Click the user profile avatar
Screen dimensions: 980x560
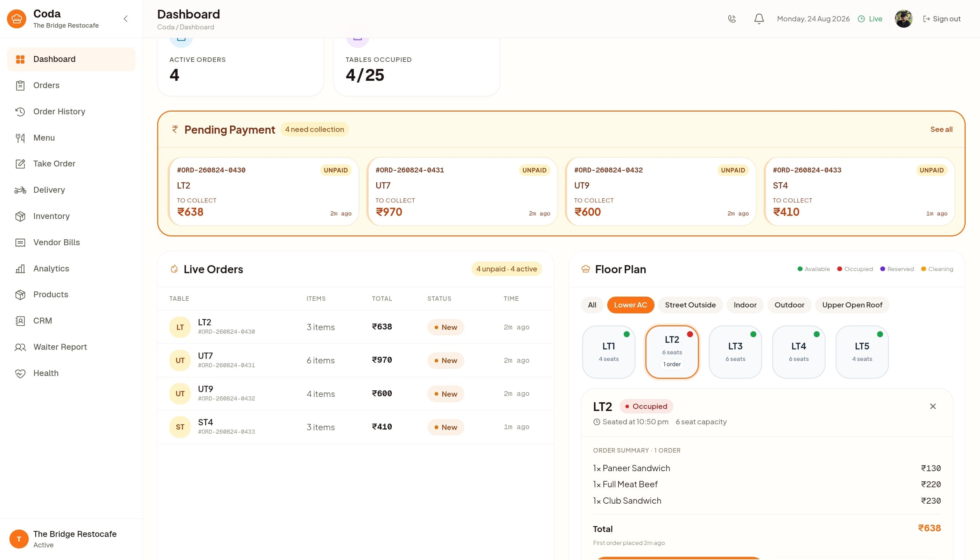[x=903, y=19]
